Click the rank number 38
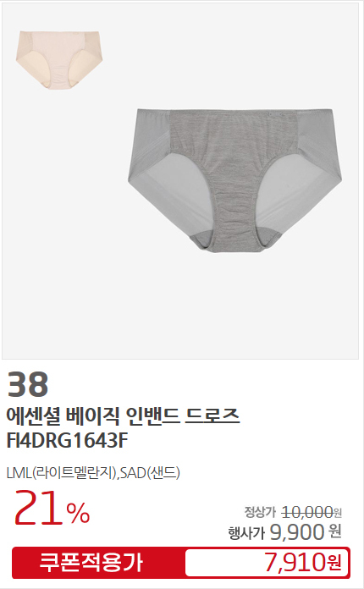 tap(28, 384)
